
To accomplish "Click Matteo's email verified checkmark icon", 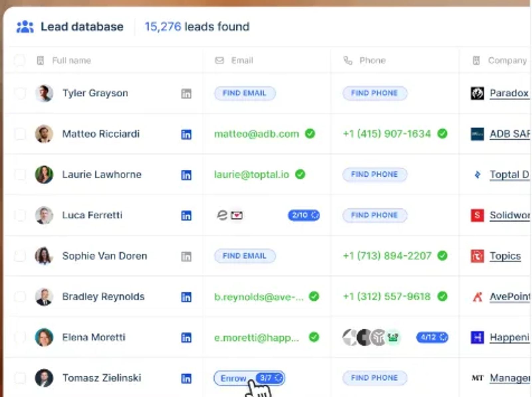I will click(310, 133).
